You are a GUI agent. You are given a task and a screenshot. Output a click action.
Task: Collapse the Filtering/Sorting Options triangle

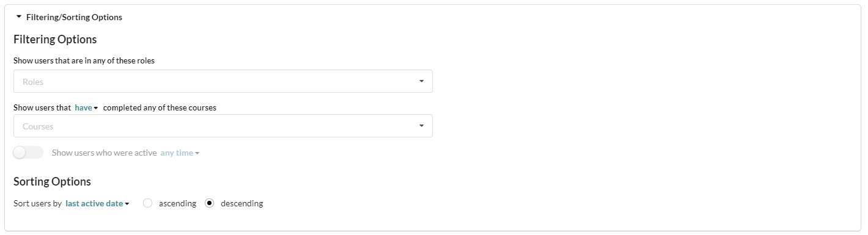[19, 17]
